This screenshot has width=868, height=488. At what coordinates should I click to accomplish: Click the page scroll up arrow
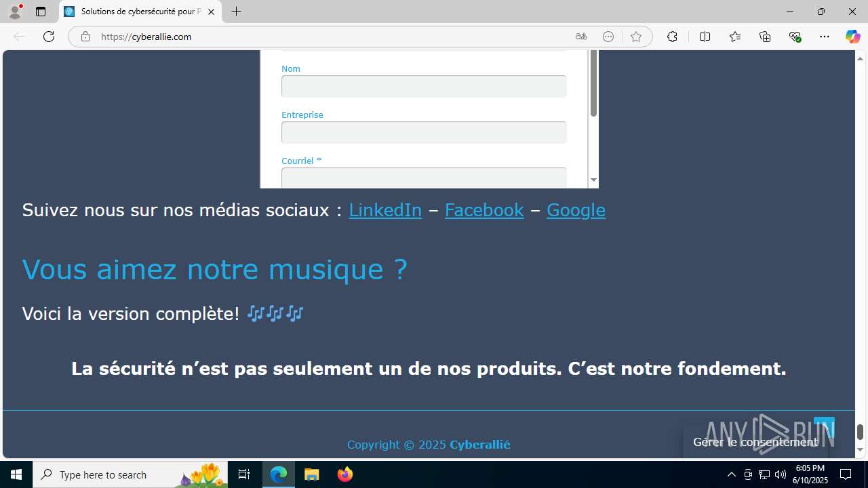point(860,57)
